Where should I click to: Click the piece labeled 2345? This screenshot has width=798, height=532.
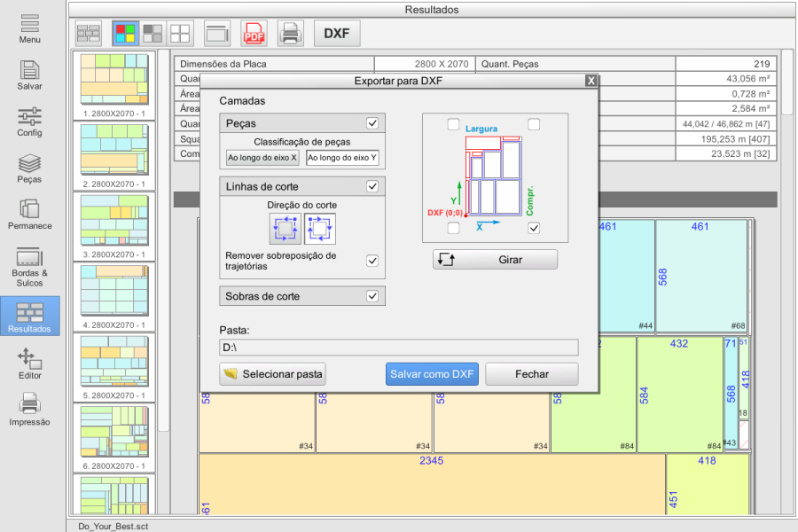432,483
